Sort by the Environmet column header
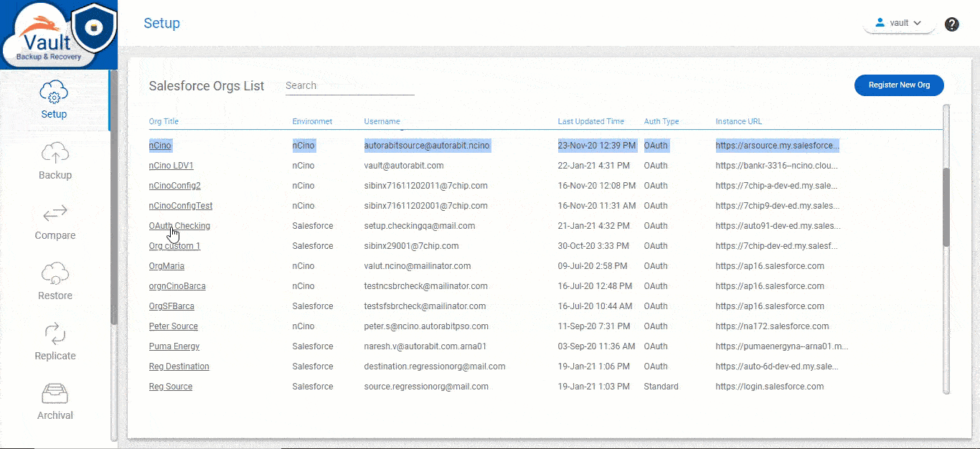Screen dimensions: 980x449 click(312, 121)
